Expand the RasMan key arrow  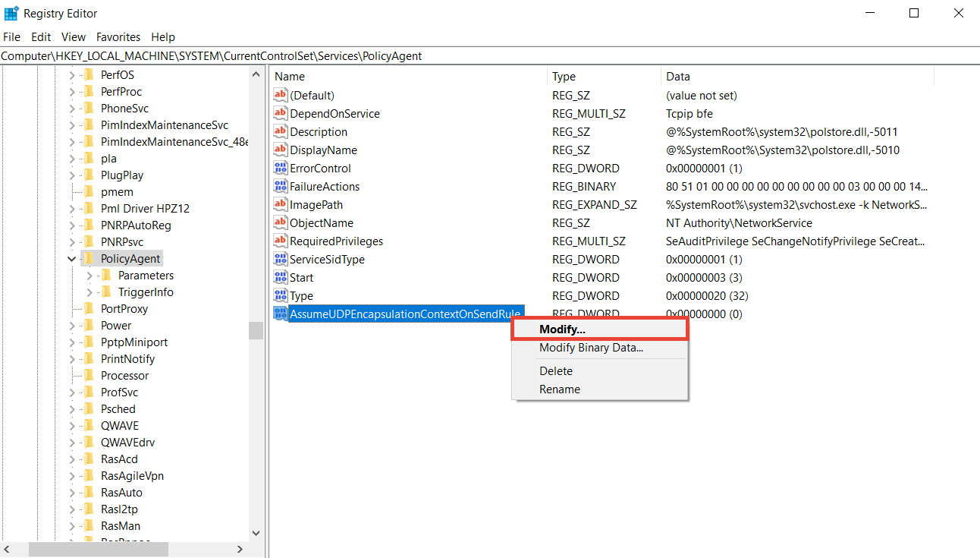click(x=72, y=526)
